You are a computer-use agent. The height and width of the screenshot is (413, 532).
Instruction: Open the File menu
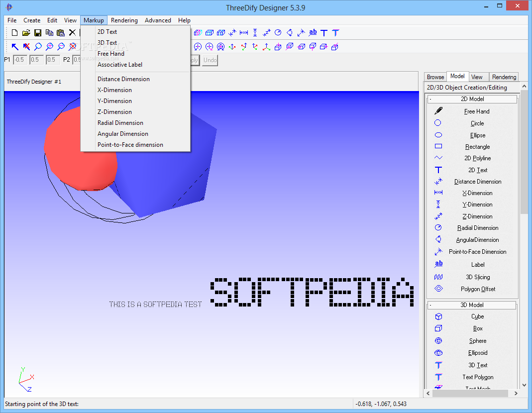[12, 20]
